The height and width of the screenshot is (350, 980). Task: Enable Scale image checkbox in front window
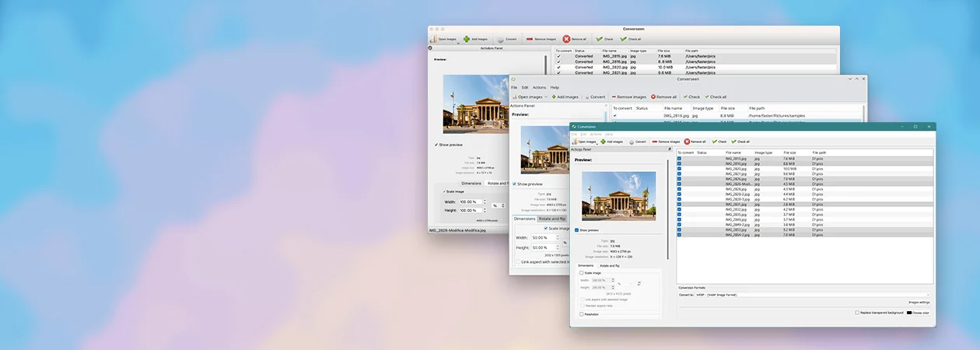(581, 273)
